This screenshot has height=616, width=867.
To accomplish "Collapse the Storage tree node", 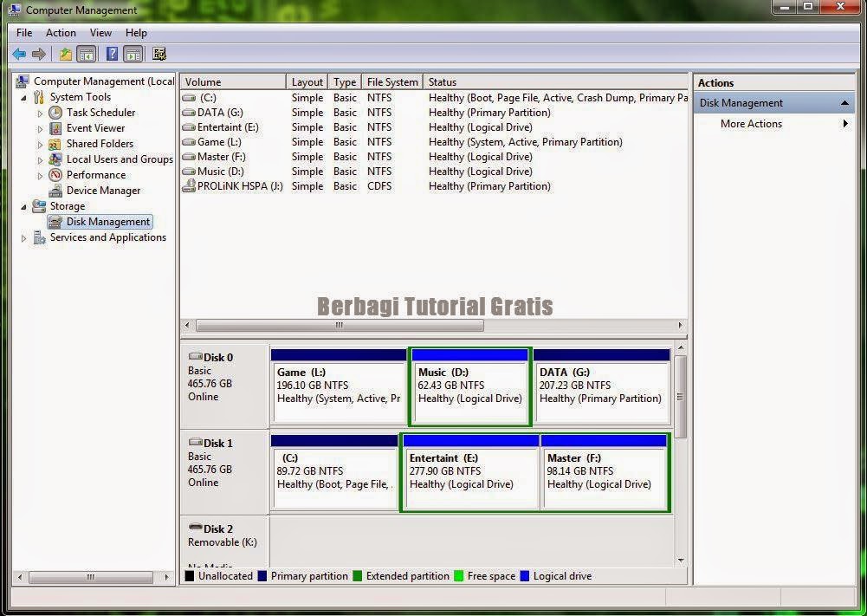I will (23, 205).
